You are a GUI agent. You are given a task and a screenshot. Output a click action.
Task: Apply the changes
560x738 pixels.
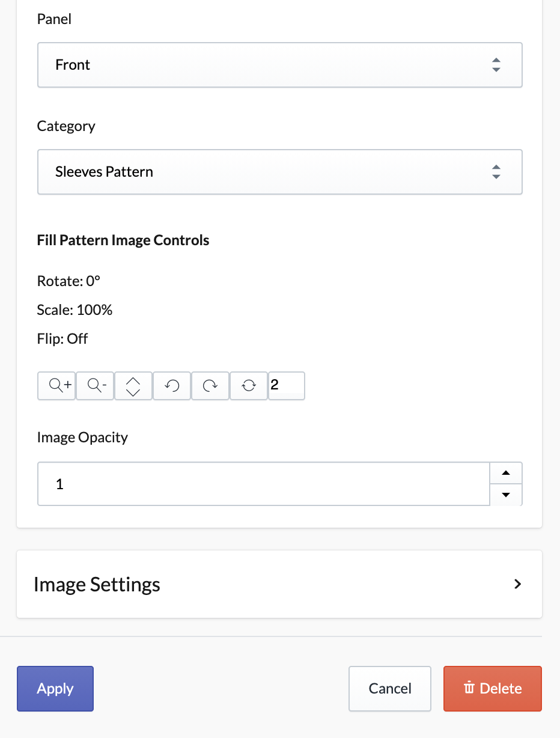click(x=55, y=689)
